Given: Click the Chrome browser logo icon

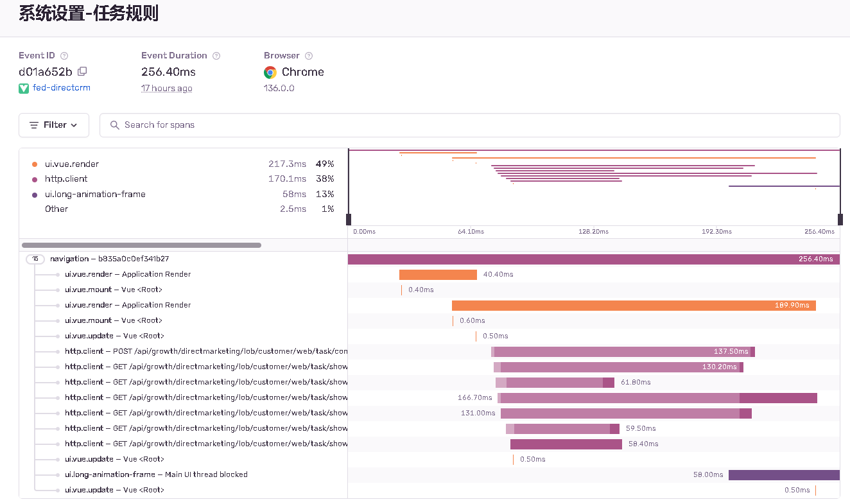Looking at the screenshot, I should (x=270, y=73).
